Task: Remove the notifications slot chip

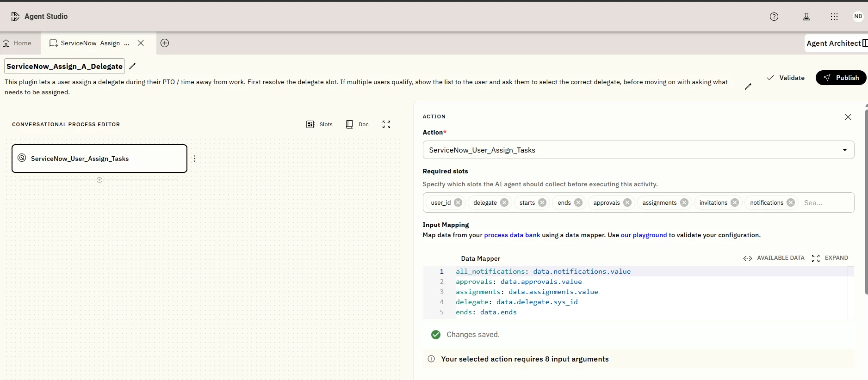Action: pyautogui.click(x=791, y=202)
